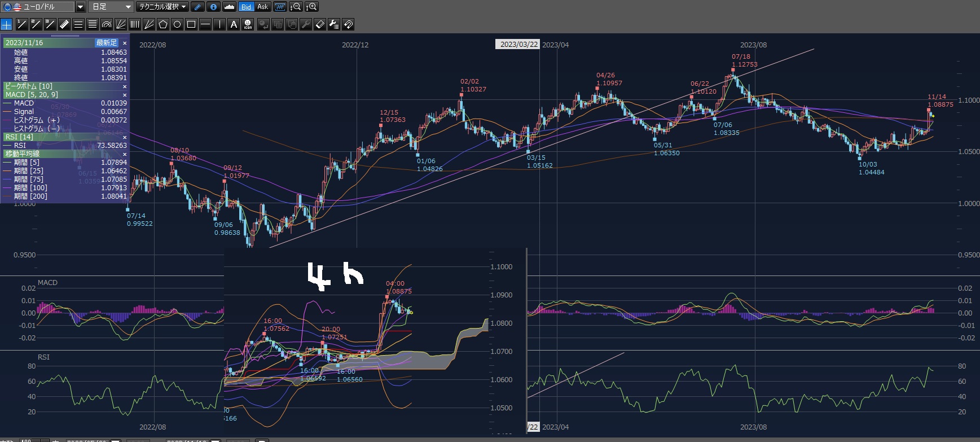Click the 移動平均線 期間 [200] color line
The height and width of the screenshot is (442, 980).
(7, 196)
